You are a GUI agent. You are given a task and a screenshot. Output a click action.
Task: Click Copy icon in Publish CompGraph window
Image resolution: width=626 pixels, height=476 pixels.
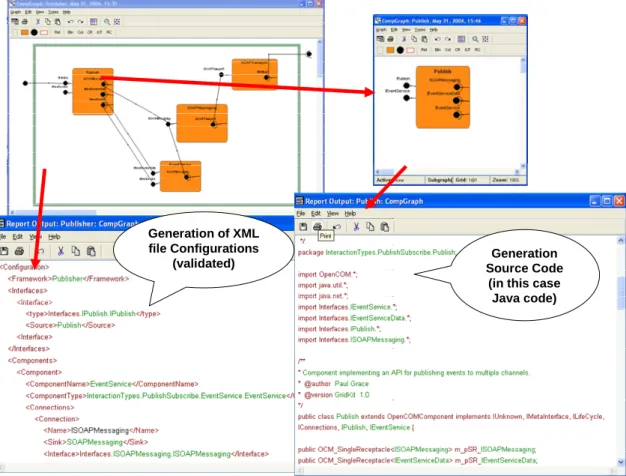tap(414, 39)
